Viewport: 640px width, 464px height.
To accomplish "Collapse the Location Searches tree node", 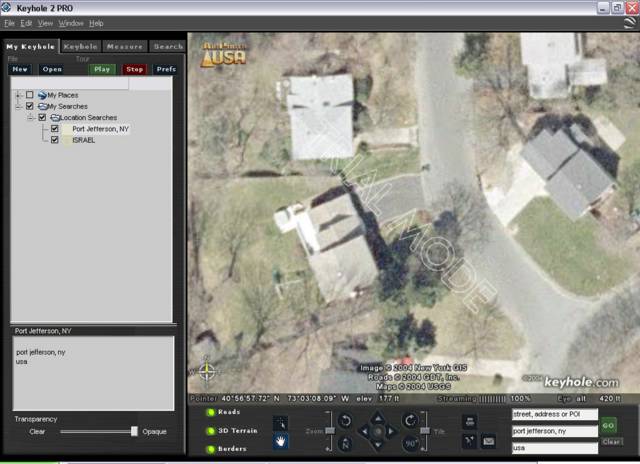I will pyautogui.click(x=30, y=118).
